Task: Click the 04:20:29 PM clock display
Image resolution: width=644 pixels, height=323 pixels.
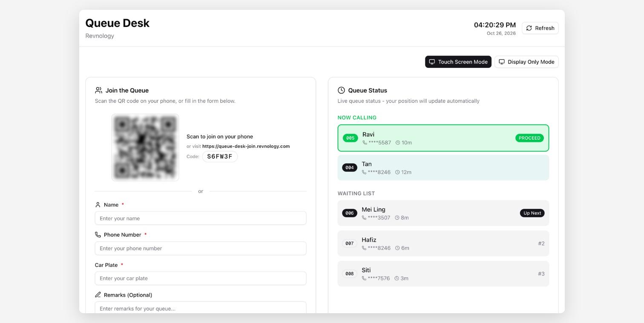Action: pyautogui.click(x=495, y=25)
